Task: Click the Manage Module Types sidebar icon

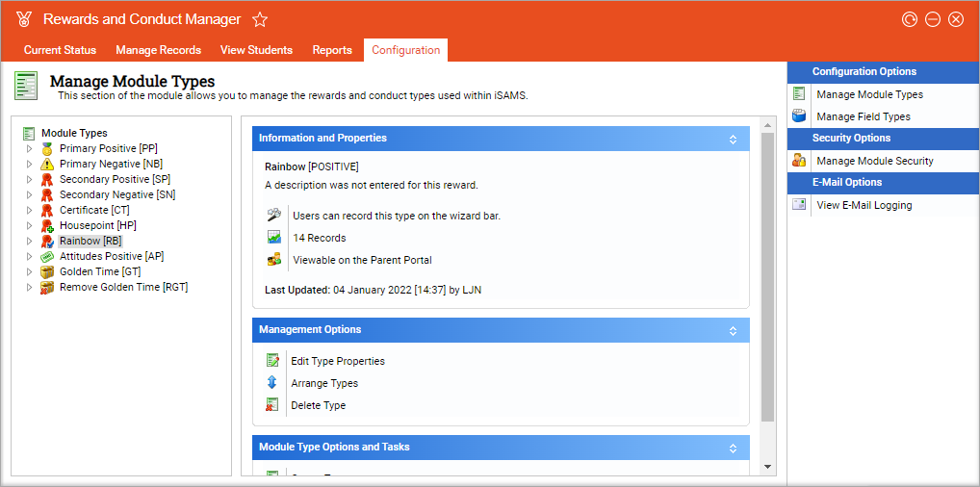Action: [x=799, y=94]
